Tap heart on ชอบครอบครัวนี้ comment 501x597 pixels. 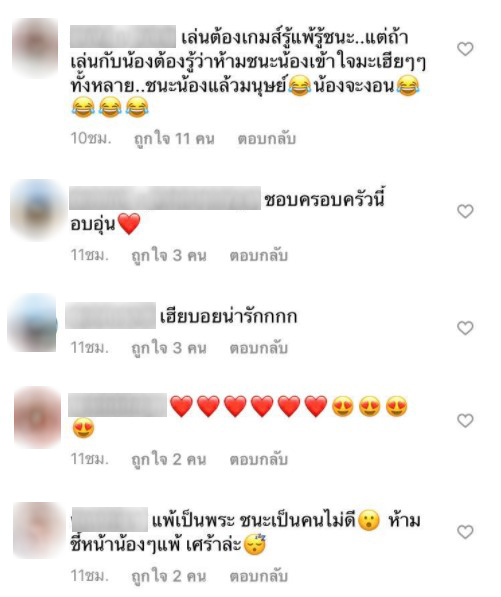[465, 211]
